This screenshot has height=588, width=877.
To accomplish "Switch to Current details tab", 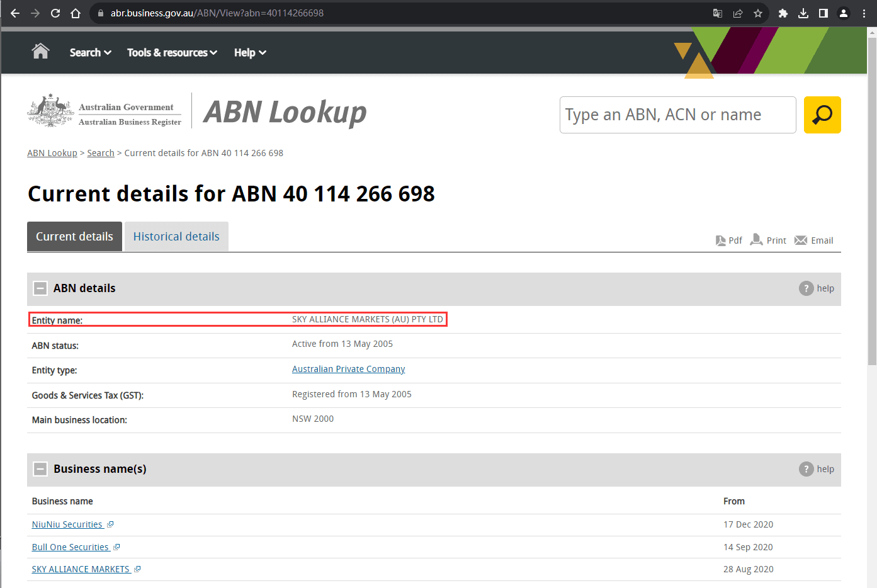I will pos(74,237).
